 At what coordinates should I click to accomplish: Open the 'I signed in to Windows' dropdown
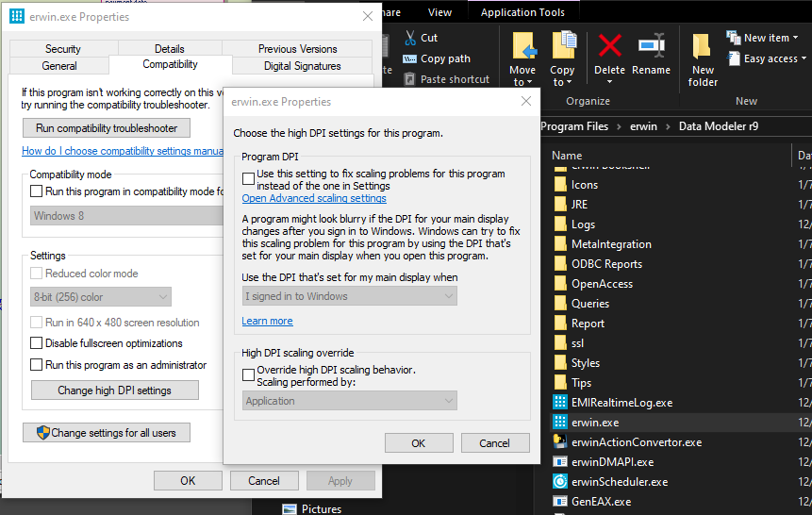pyautogui.click(x=350, y=296)
